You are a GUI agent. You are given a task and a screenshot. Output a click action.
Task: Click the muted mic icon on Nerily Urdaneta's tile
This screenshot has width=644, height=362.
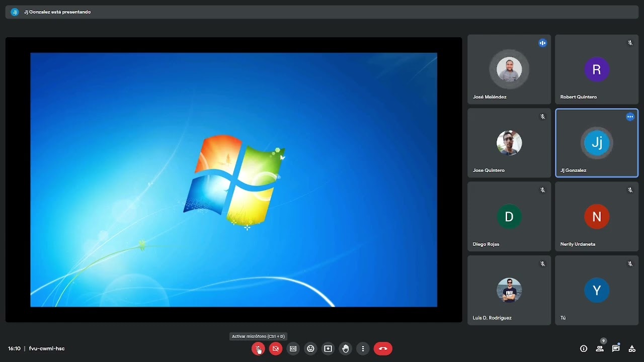[x=630, y=190]
